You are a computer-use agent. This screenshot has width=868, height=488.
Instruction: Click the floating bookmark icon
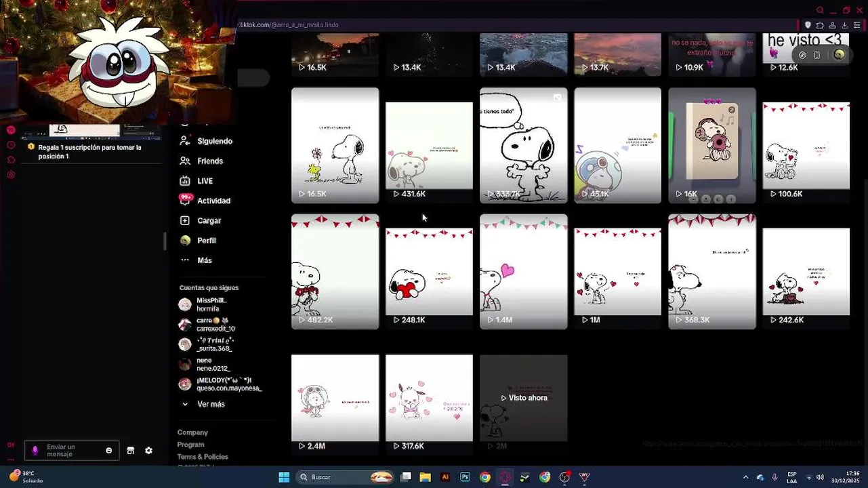point(817,55)
